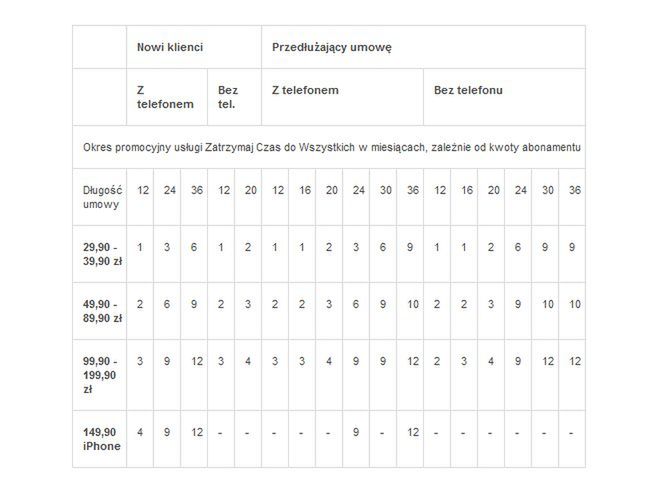The image size is (660, 494).
Task: Select the "99,90 - 199,90 zł" row label
Action: [99, 375]
